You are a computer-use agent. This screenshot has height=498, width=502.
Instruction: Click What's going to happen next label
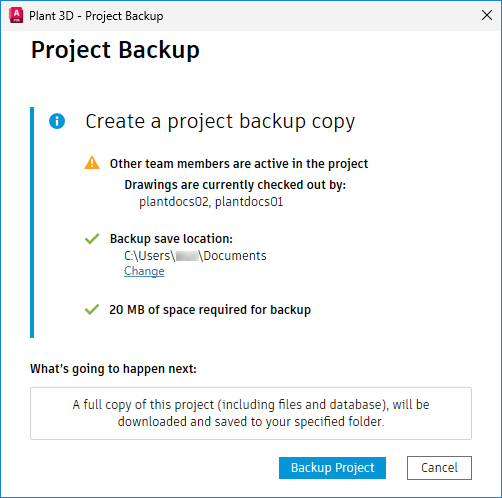click(x=113, y=369)
